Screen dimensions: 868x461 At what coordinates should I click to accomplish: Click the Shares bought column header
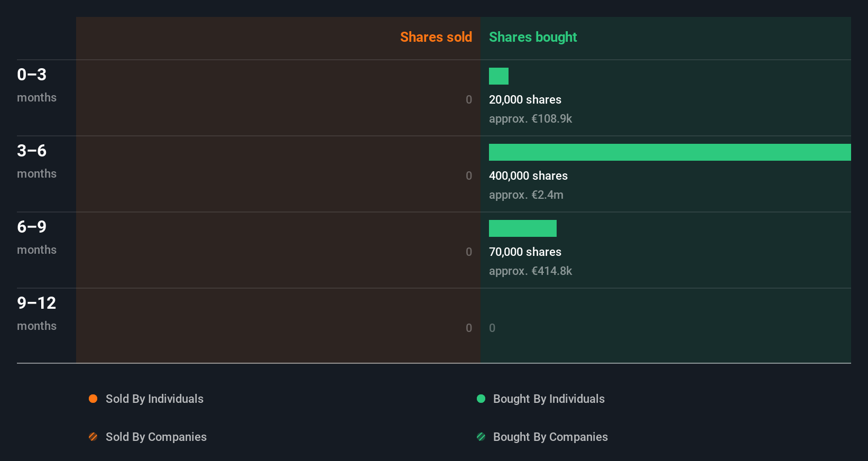(533, 37)
